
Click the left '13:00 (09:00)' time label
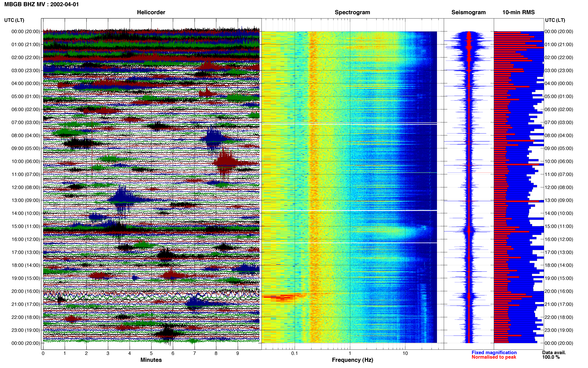(x=26, y=200)
